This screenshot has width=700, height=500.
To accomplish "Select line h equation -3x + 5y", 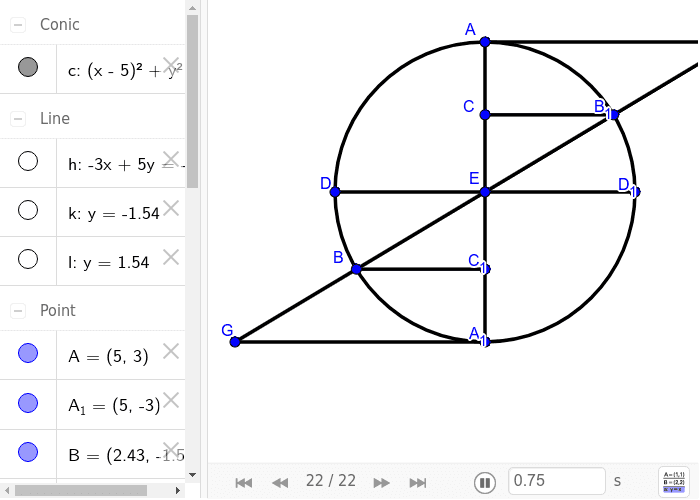I will click(x=126, y=165).
